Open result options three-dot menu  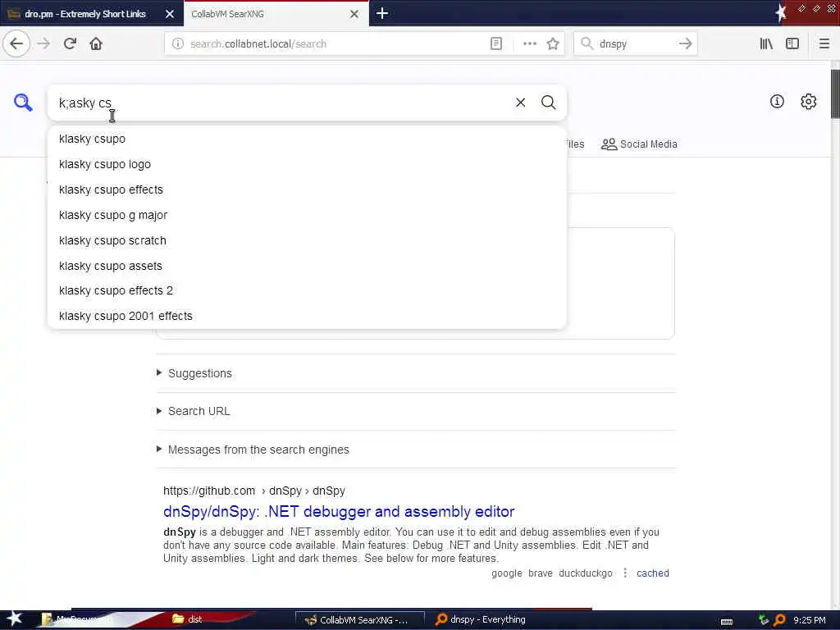[x=624, y=573]
